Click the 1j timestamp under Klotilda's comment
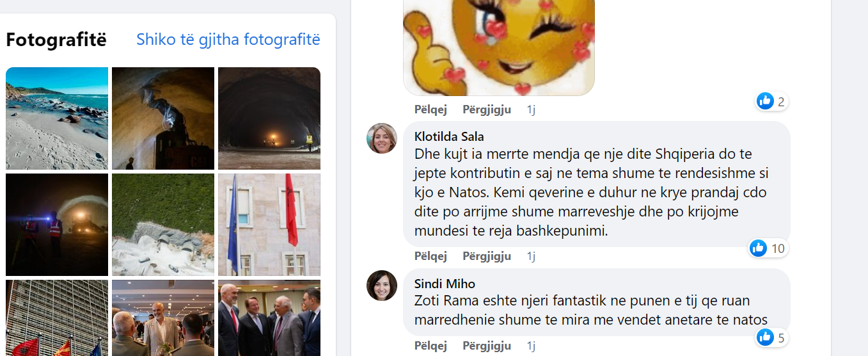This screenshot has width=868, height=356. (x=531, y=256)
